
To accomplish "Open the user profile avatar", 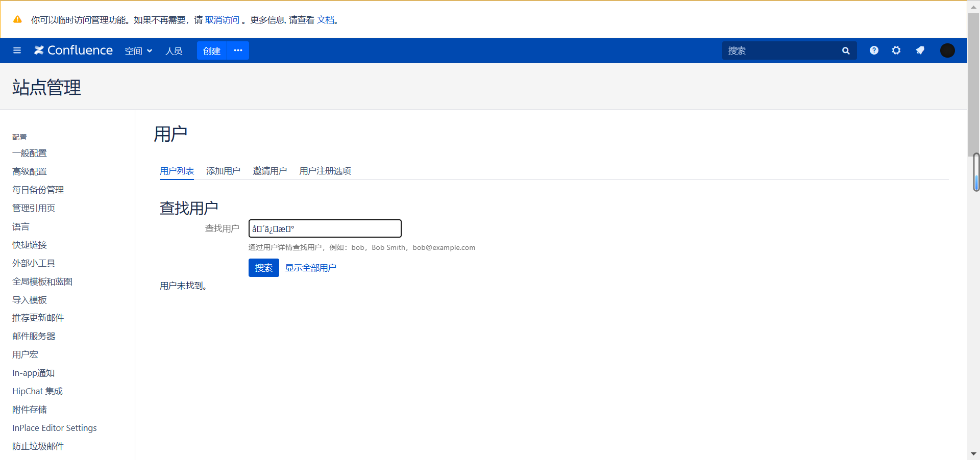I will point(948,50).
